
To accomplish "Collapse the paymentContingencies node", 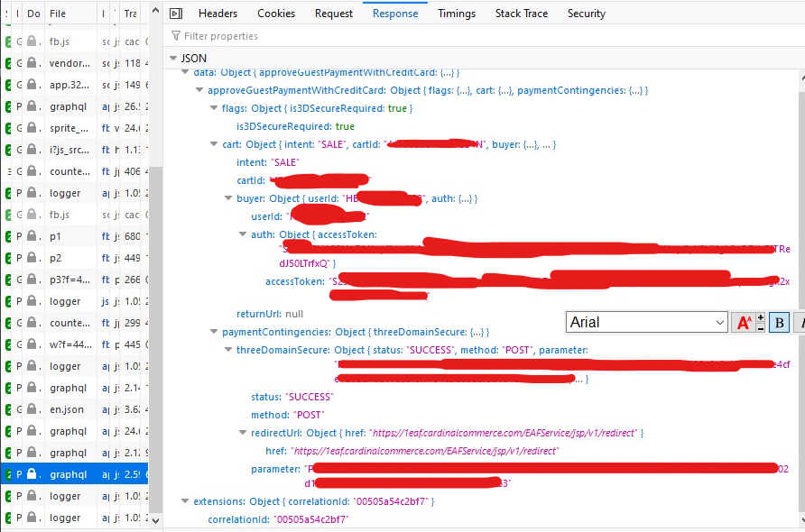I will click(214, 332).
